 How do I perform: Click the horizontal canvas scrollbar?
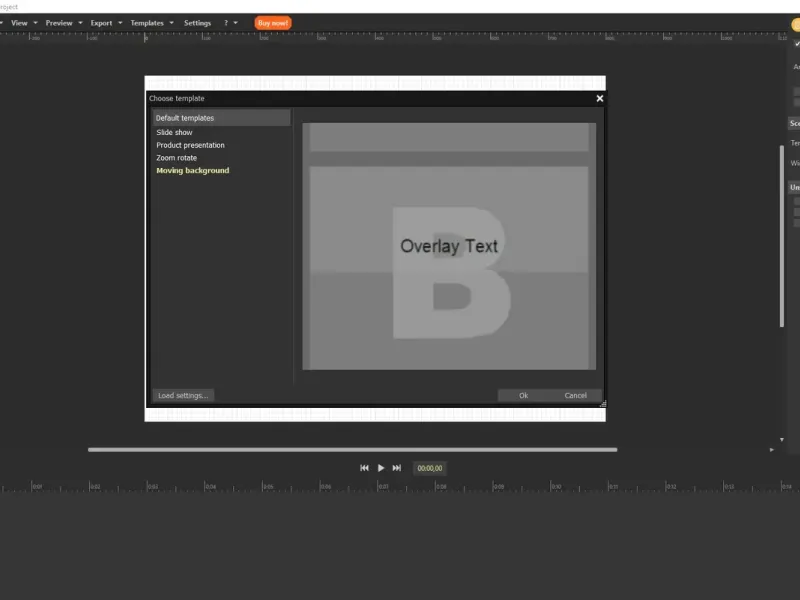[x=353, y=449]
